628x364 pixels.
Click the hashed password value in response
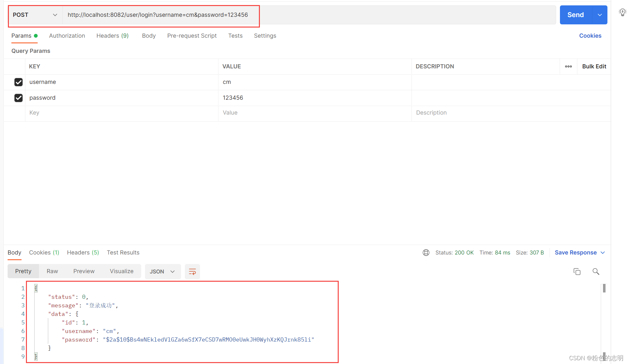point(208,340)
